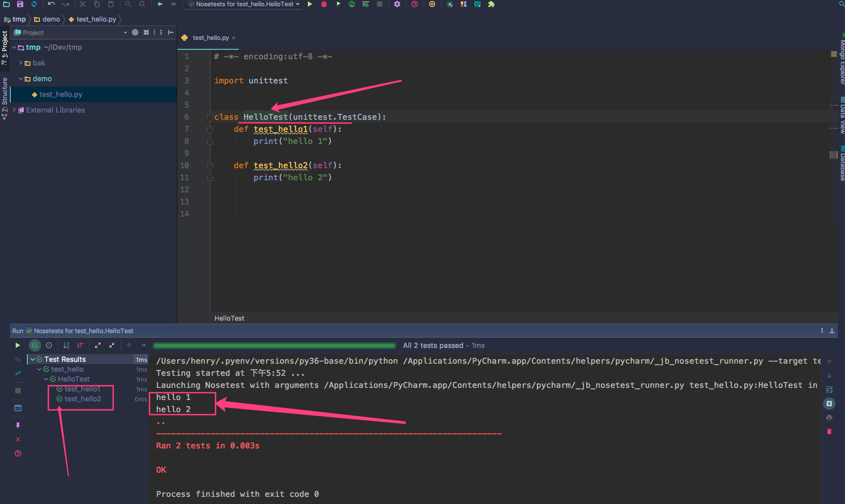Click the green test progress bar

tap(274, 345)
